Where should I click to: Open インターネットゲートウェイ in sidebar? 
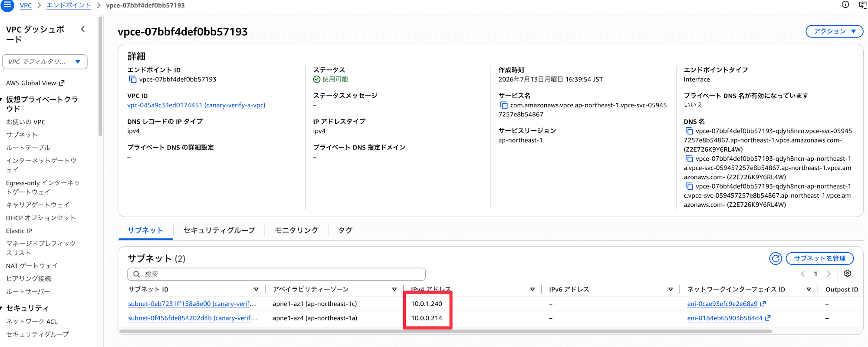41,165
